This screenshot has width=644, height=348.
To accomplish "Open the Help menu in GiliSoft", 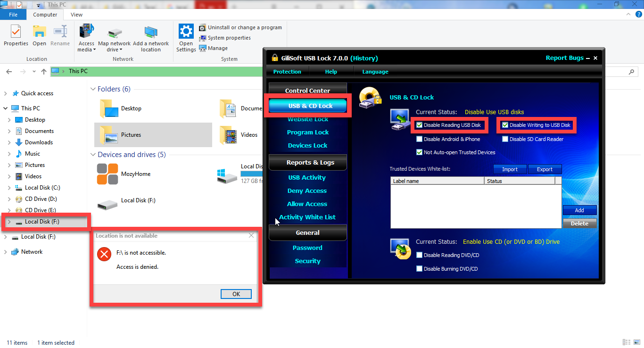I will click(x=331, y=72).
